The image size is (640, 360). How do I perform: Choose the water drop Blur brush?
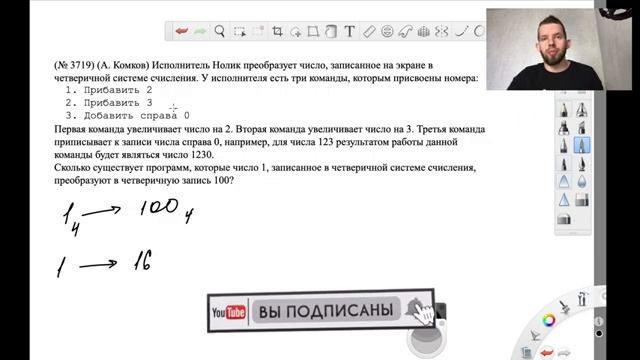(582, 182)
